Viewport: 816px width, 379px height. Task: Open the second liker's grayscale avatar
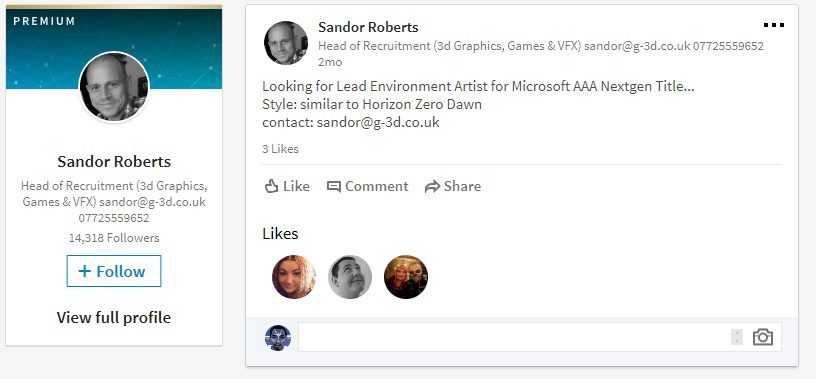[350, 277]
